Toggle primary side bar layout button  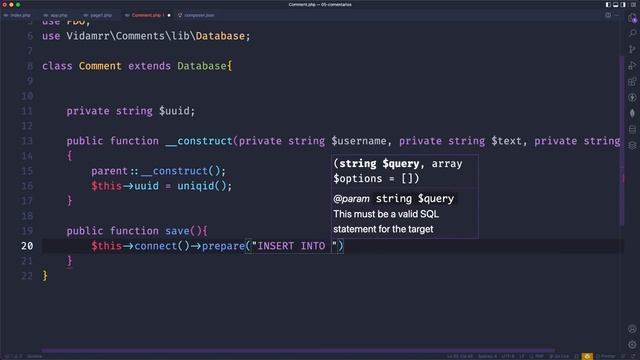pyautogui.click(x=608, y=4)
